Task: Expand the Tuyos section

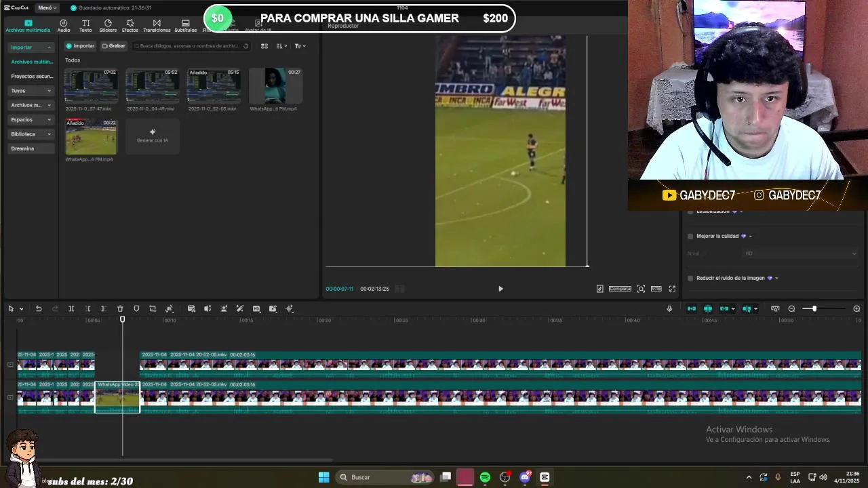Action: click(x=49, y=91)
